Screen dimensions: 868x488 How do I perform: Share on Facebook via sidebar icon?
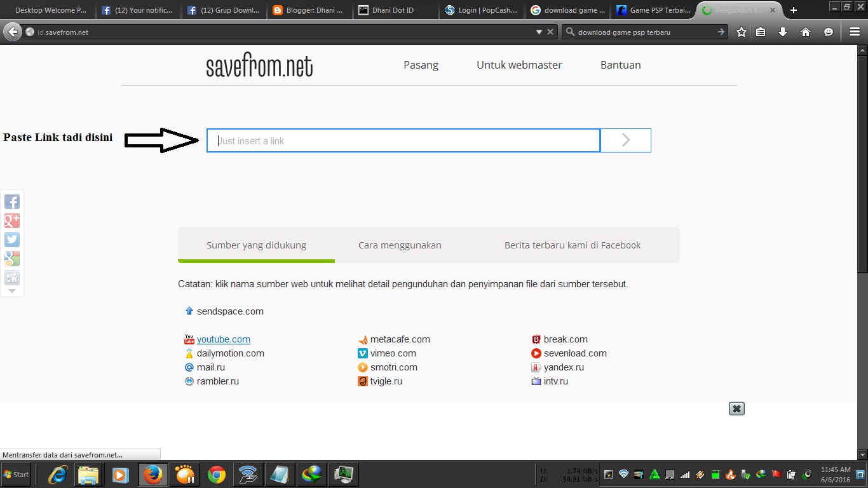click(x=12, y=201)
